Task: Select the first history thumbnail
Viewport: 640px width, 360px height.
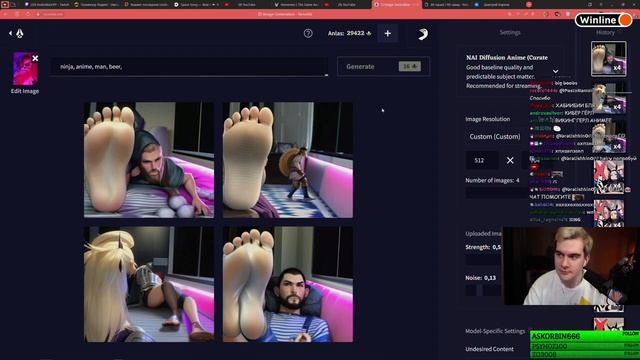Action: coord(608,59)
